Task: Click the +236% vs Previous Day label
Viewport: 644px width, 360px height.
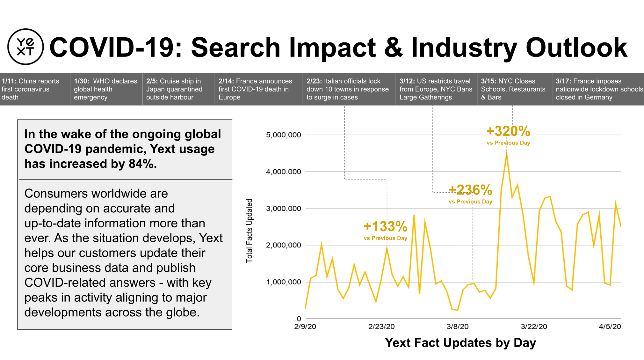Action: [x=470, y=194]
